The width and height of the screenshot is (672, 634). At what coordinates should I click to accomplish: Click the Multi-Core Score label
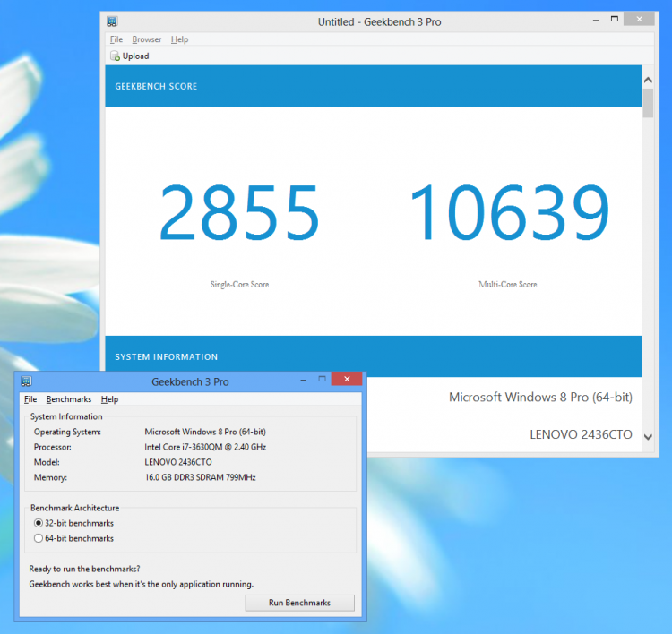pos(508,285)
